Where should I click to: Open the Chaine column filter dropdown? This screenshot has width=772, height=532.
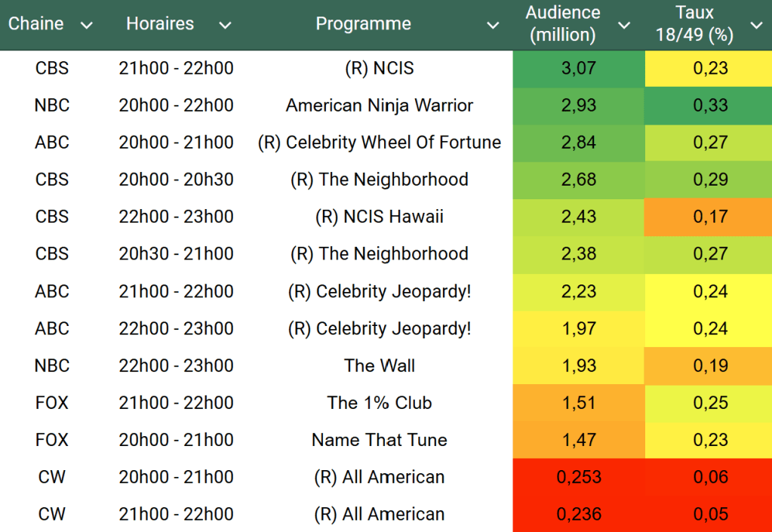click(87, 26)
